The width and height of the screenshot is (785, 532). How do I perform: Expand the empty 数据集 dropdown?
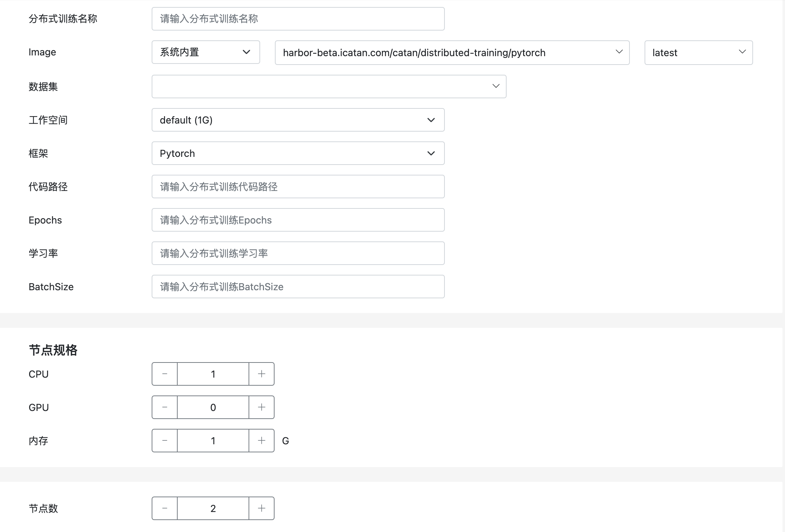pos(329,86)
